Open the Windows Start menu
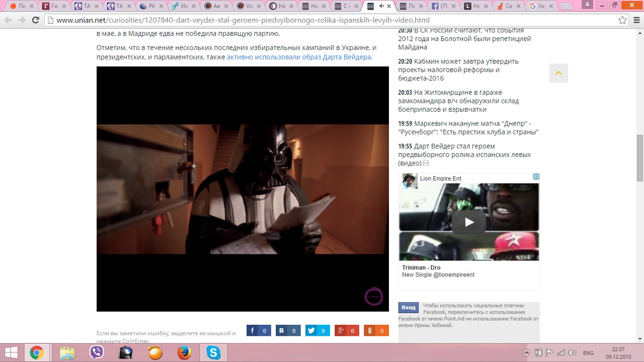Viewport: 644px width, 362px height. click(11, 352)
